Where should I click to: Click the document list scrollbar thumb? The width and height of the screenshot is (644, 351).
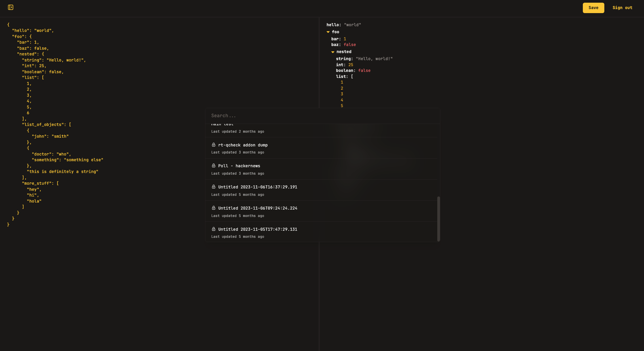coord(438,218)
